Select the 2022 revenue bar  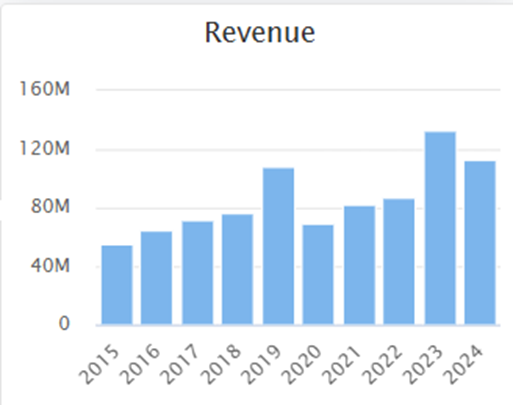(399, 262)
